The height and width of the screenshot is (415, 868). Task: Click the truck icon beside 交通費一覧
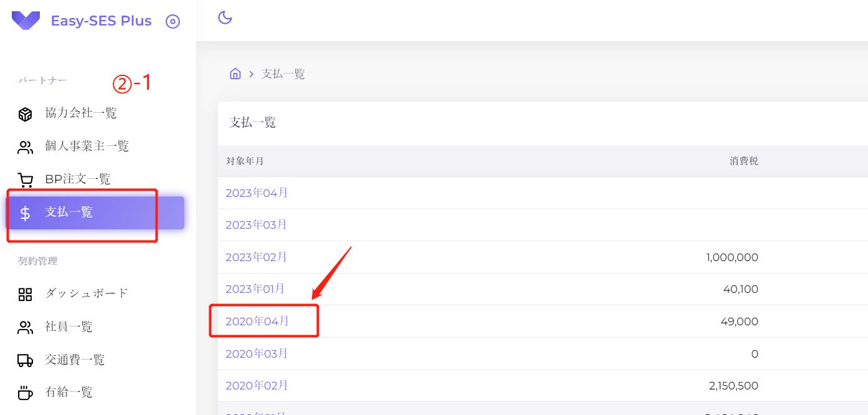point(25,360)
